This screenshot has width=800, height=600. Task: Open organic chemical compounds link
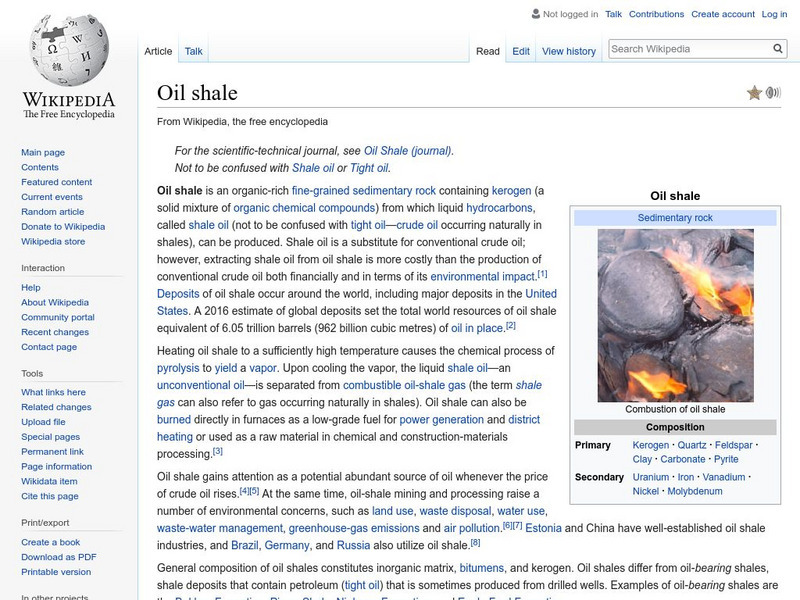click(x=304, y=208)
